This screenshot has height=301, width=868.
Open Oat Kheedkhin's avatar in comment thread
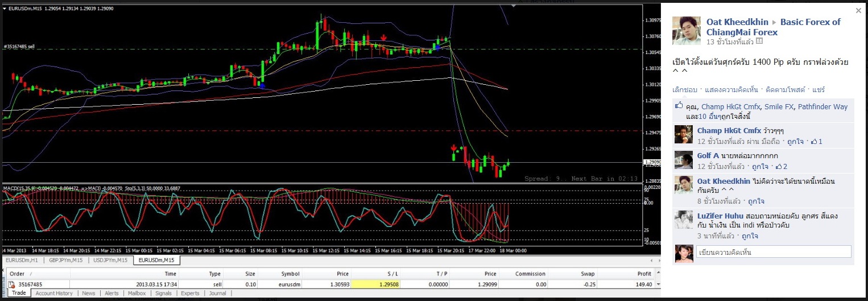coord(684,185)
